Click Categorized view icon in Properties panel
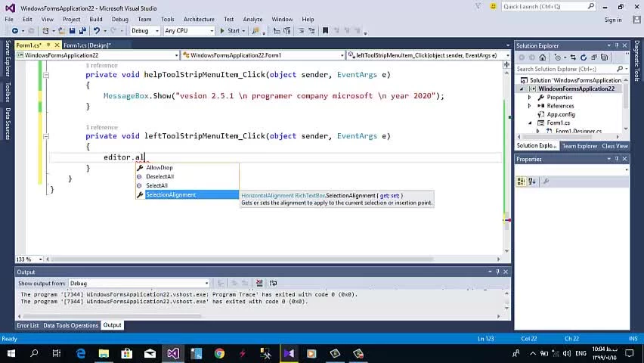 522,181
